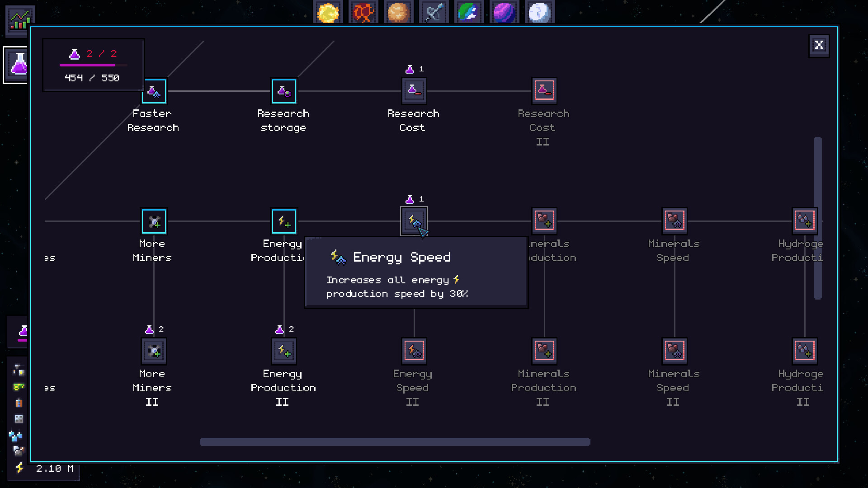Select the Faster Research upgrade icon
The height and width of the screenshot is (488, 868).
(x=154, y=91)
